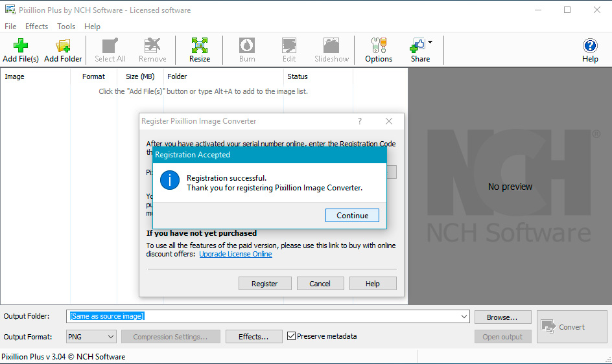The height and width of the screenshot is (364, 612).
Task: Open the Effects menu
Action: click(37, 26)
